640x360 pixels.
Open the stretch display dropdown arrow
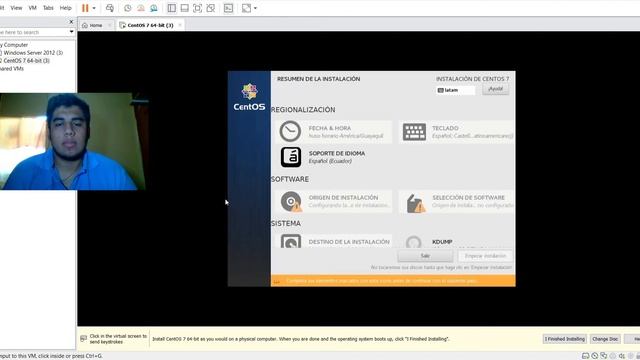click(x=256, y=8)
